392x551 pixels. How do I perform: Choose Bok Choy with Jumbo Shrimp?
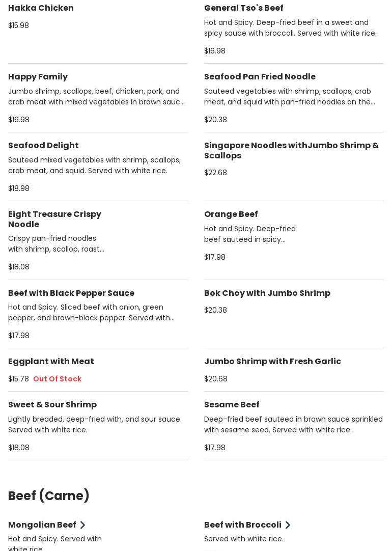point(267,293)
